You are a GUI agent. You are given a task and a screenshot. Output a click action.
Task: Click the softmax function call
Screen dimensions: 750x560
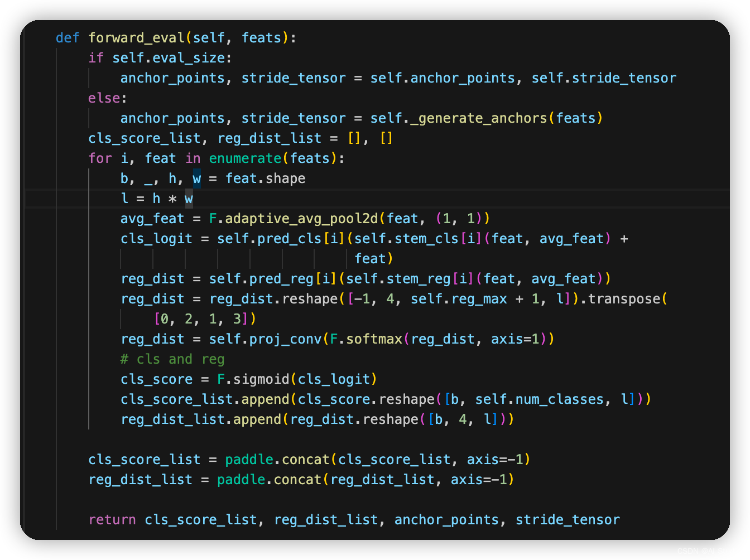[374, 339]
